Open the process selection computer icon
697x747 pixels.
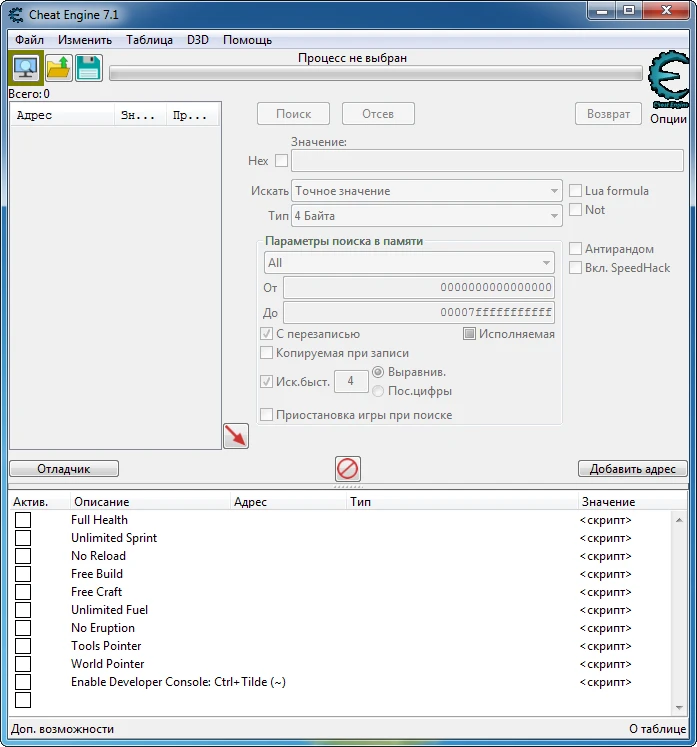[26, 68]
